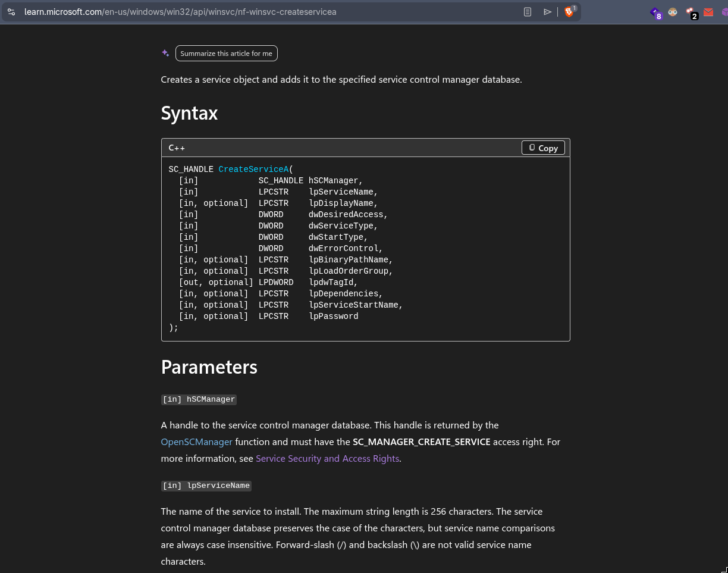The width and height of the screenshot is (728, 573).
Task: Click Summarize this article for me
Action: click(x=227, y=54)
